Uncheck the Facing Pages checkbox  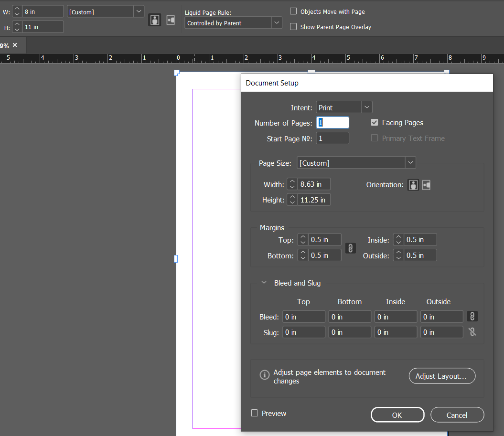click(x=374, y=122)
